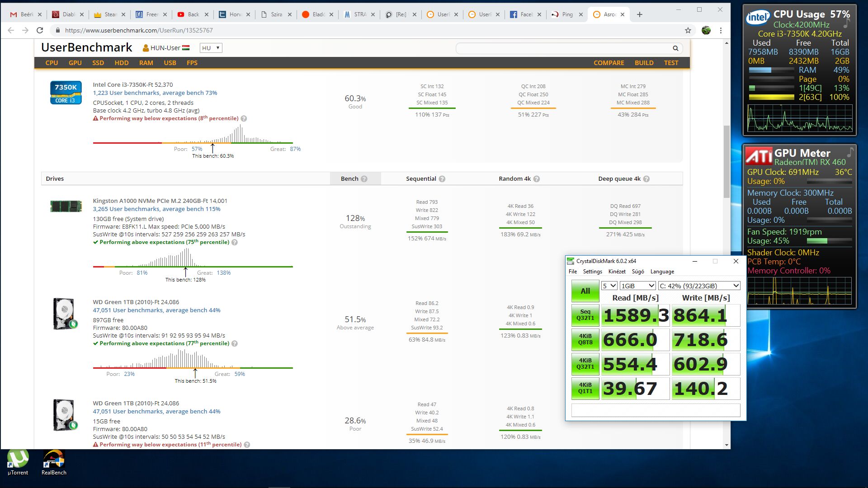Open the Kinézet menu in CrystalDiskMark
This screenshot has width=868, height=488.
point(617,272)
